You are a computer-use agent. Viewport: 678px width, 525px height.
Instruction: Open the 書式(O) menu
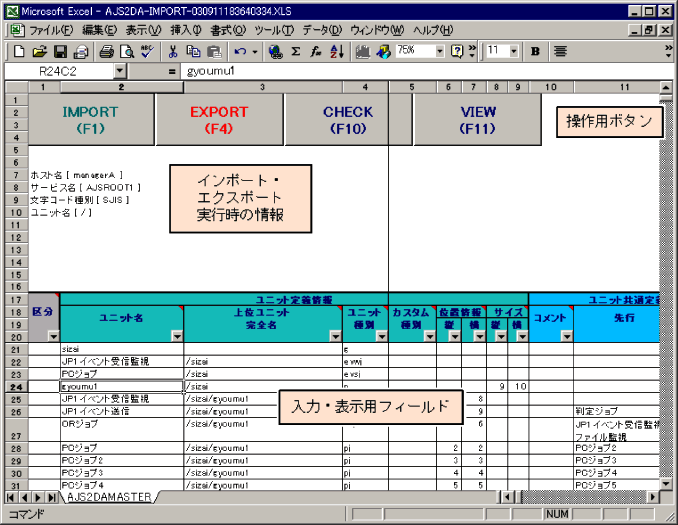tap(228, 30)
